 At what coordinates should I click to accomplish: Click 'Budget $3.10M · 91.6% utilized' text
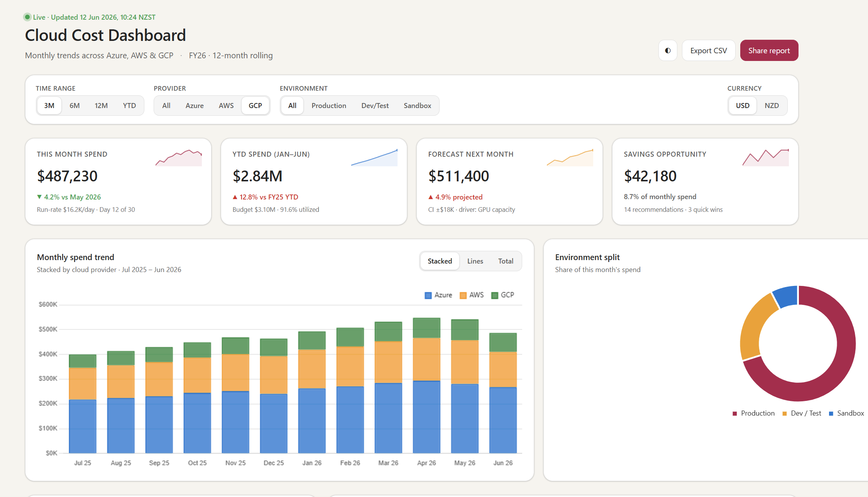(x=276, y=210)
